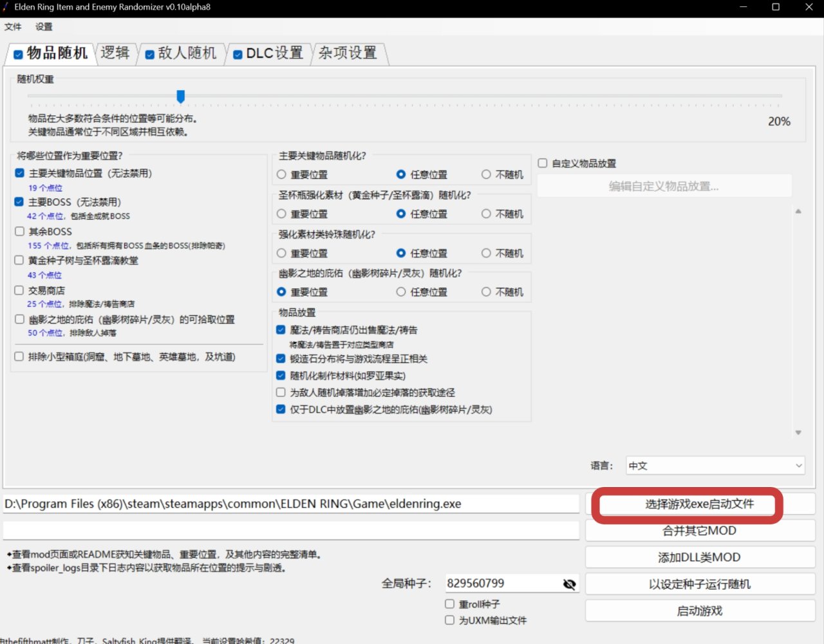This screenshot has width=824, height=644.
Task: Enable 为敌人随机掉落增加必定掉落 checkbox
Action: (281, 392)
